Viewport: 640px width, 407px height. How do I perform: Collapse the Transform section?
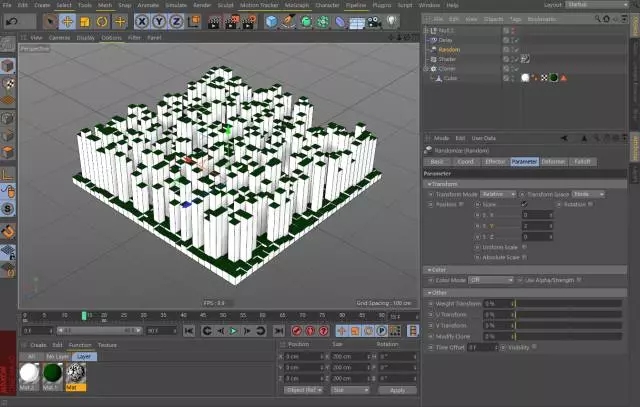click(x=429, y=184)
